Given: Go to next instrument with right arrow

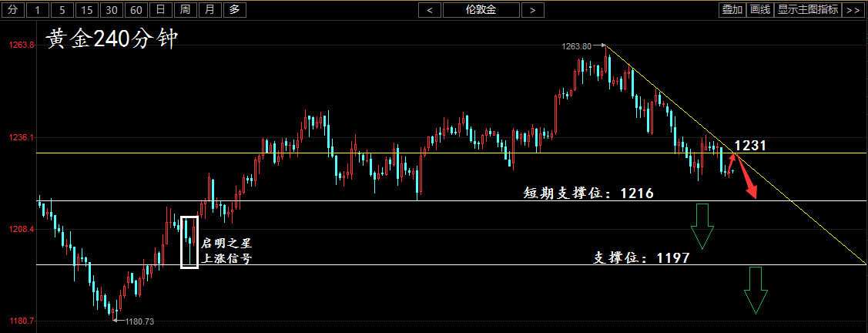Looking at the screenshot, I should (532, 10).
